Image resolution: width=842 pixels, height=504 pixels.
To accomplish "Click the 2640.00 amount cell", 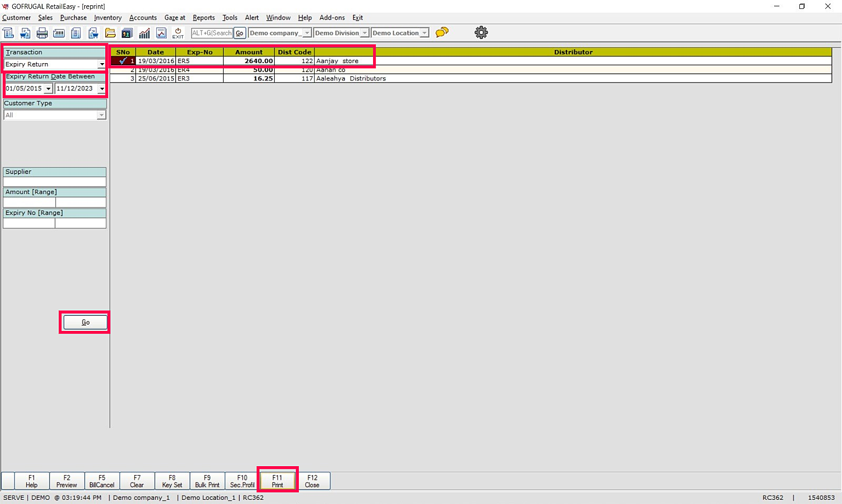I will tap(249, 61).
